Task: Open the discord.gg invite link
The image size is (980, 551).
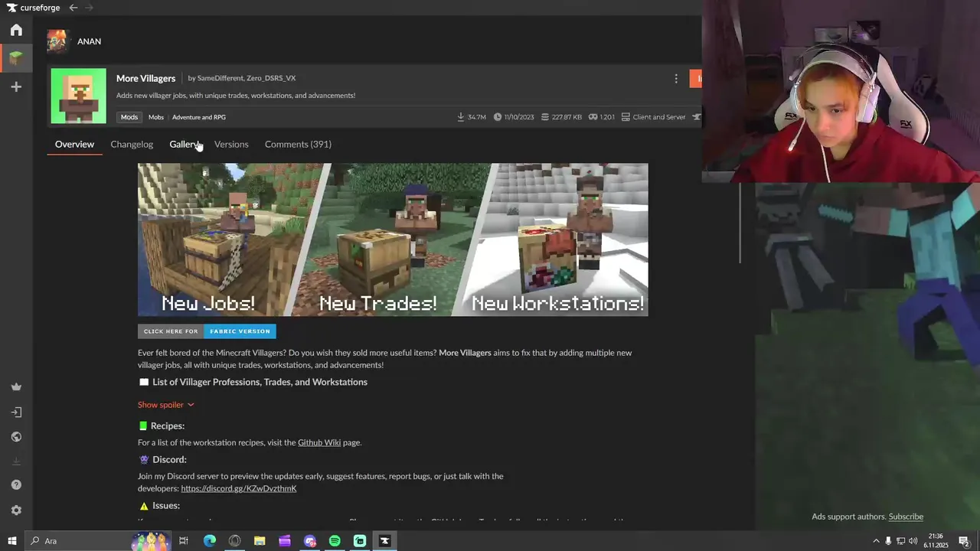Action: [239, 488]
